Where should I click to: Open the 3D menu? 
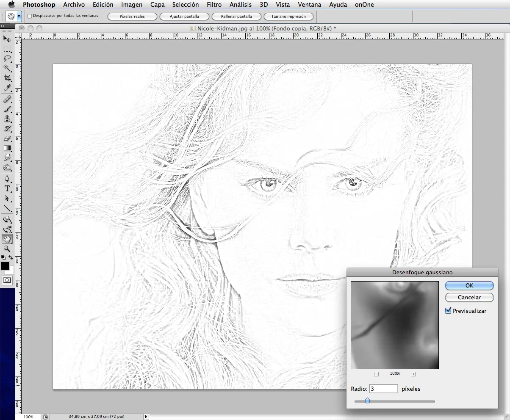tap(263, 5)
